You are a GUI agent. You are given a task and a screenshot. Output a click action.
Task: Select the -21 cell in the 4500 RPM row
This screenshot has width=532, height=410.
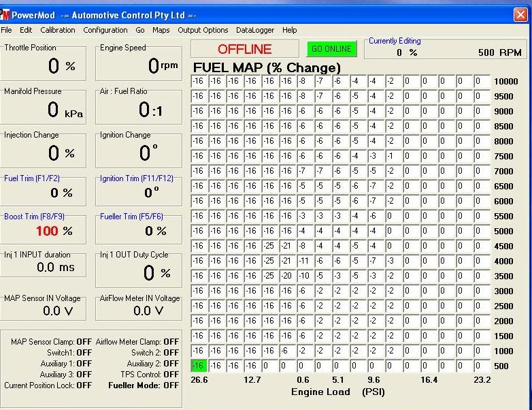click(287, 246)
